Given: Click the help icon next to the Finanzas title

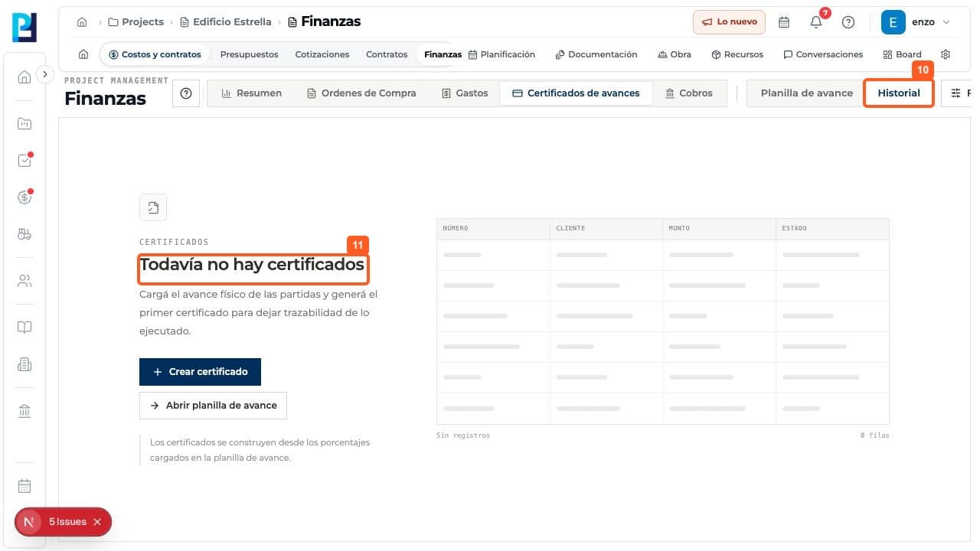Looking at the screenshot, I should coord(186,93).
